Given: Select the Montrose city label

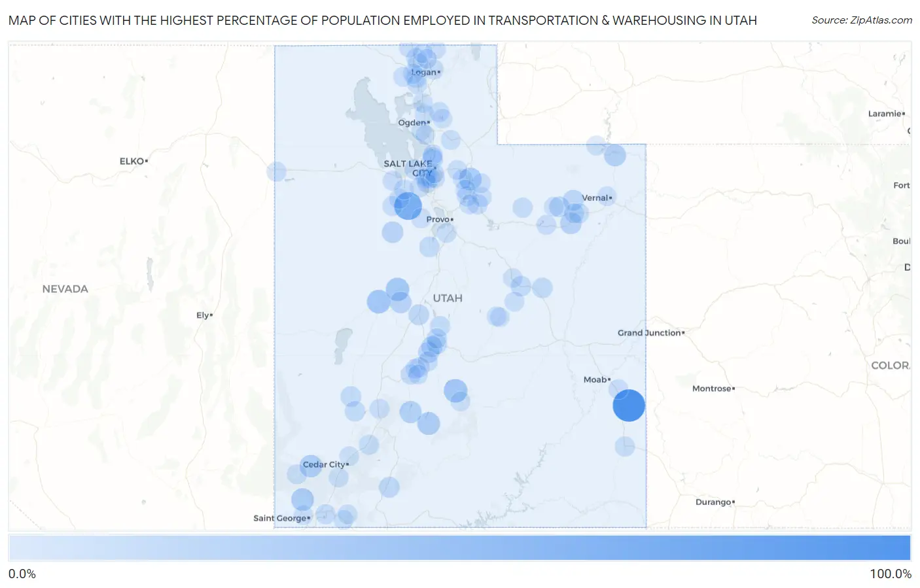Looking at the screenshot, I should (713, 389).
